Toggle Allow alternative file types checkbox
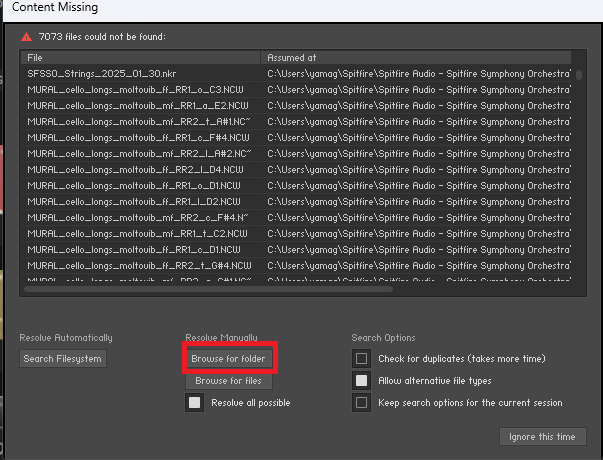603x460 pixels. coord(361,380)
